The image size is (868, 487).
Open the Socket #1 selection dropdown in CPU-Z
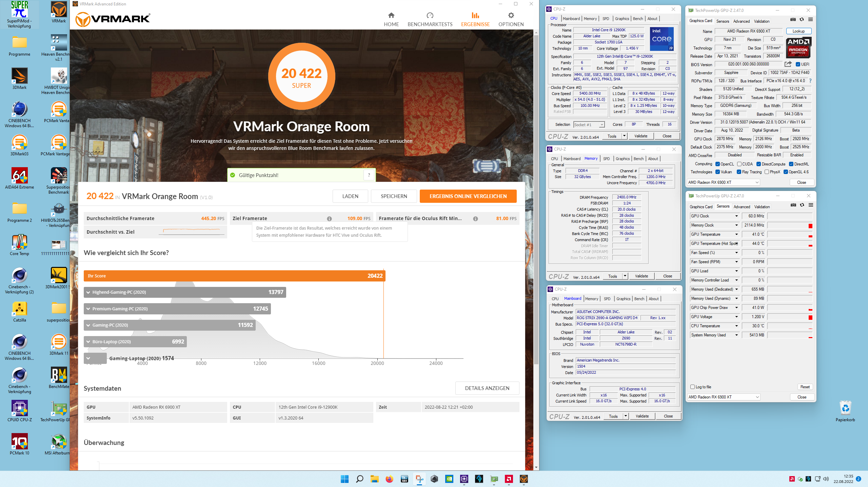pos(589,125)
